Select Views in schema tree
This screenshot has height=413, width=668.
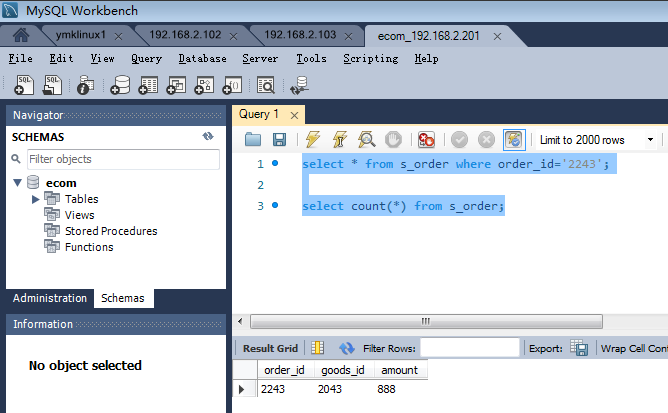[79, 215]
